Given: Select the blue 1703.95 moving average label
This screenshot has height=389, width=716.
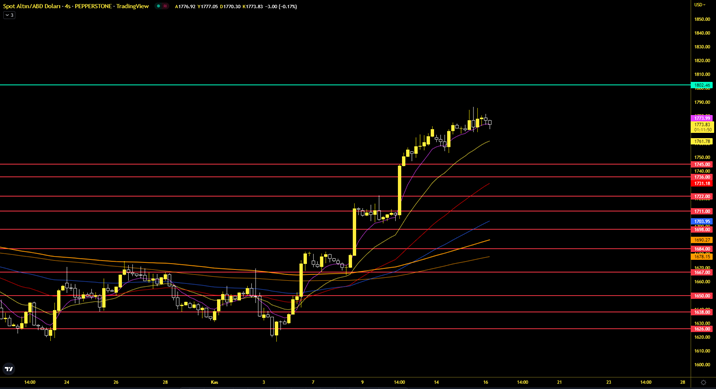Looking at the screenshot, I should coord(702,221).
